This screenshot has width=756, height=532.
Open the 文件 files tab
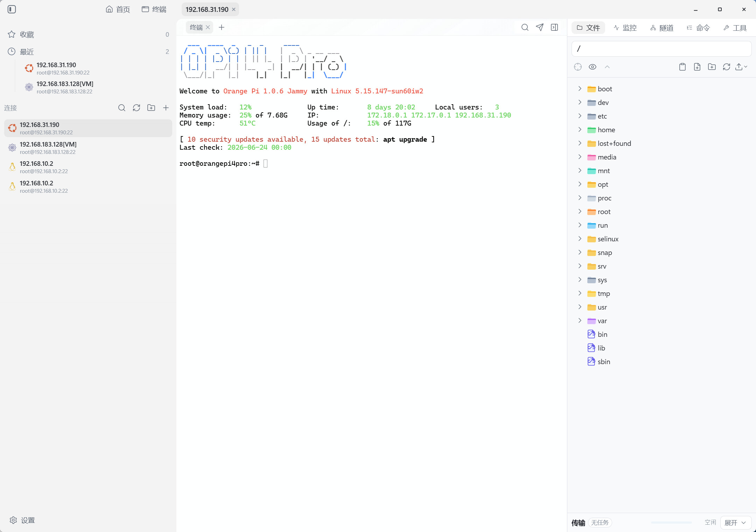(588, 28)
